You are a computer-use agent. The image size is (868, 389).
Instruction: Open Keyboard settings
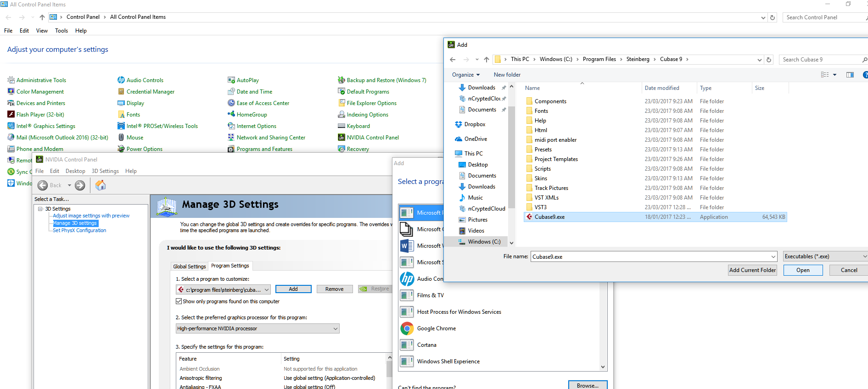coord(354,126)
